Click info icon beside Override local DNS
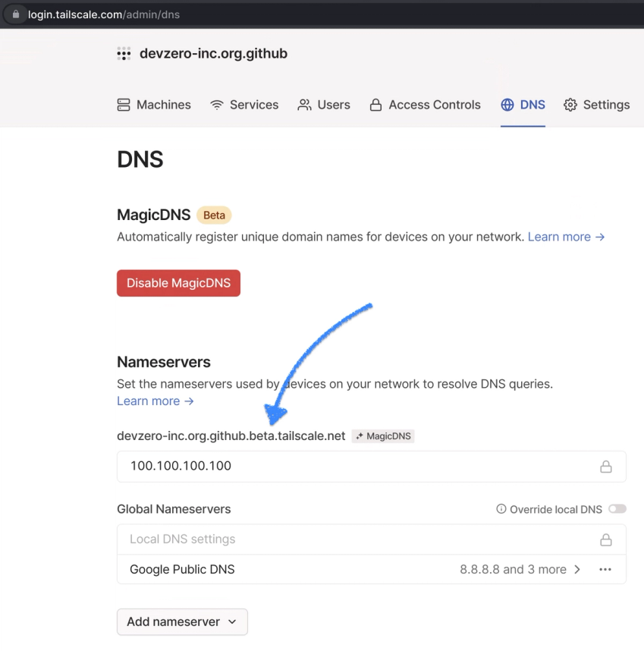The height and width of the screenshot is (651, 644). [501, 509]
